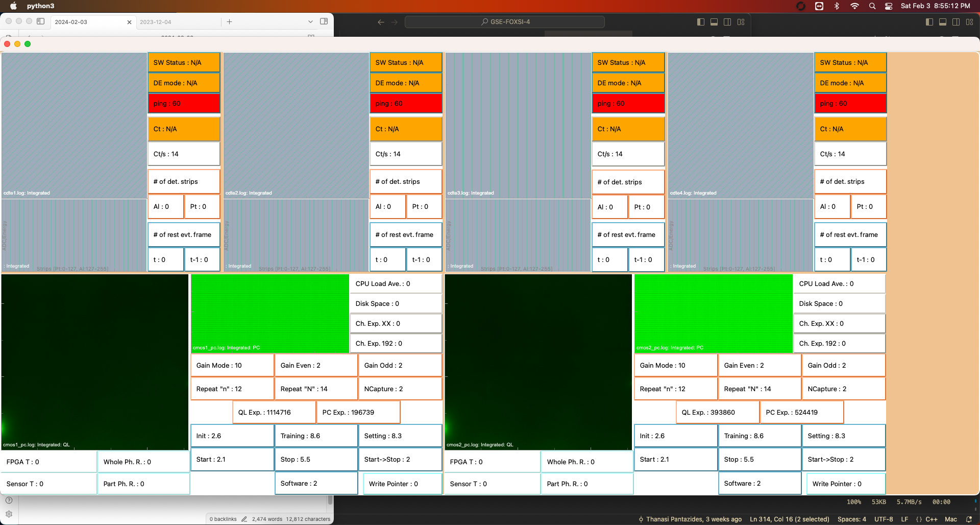Expand the tab list chevron in Obsidian
Screen dimensions: 980x525
pyautogui.click(x=310, y=21)
